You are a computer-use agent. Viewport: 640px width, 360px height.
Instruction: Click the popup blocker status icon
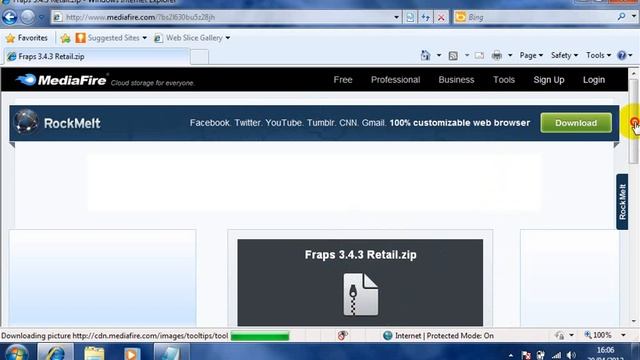coord(342,336)
